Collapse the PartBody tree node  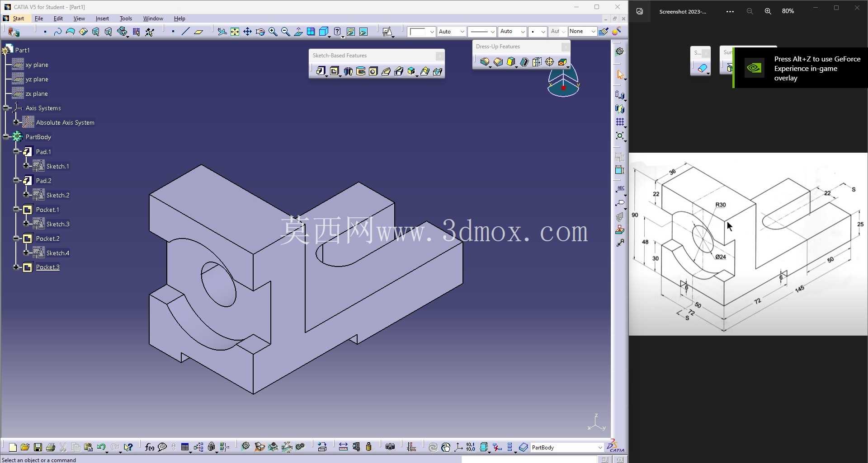6,136
